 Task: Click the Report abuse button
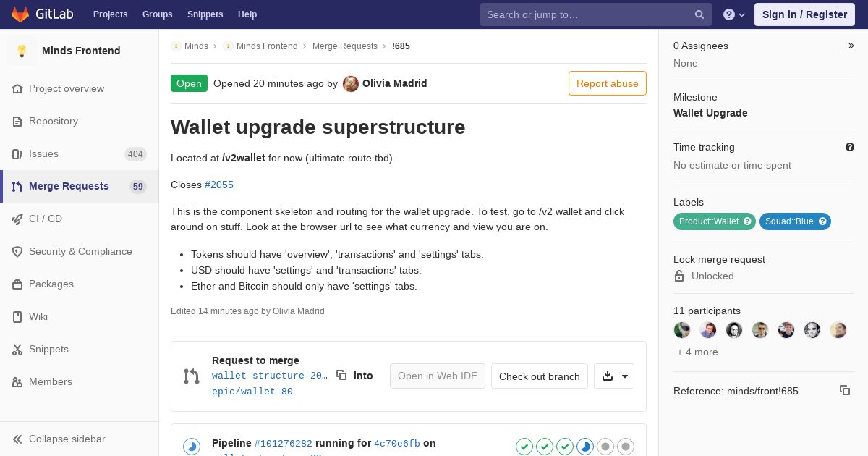click(x=608, y=83)
